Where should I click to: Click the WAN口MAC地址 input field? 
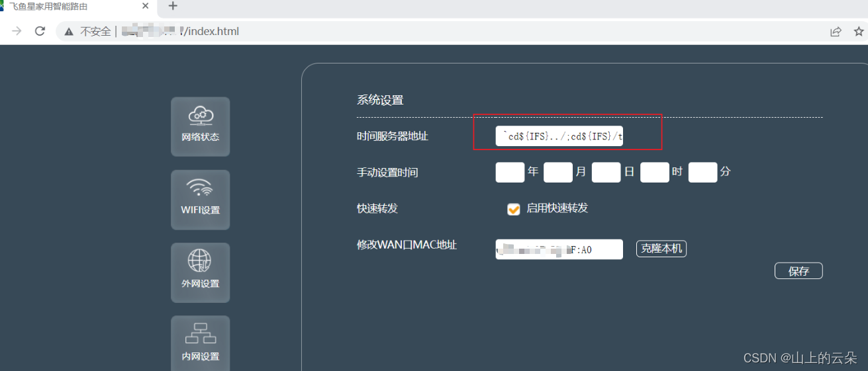(x=559, y=249)
